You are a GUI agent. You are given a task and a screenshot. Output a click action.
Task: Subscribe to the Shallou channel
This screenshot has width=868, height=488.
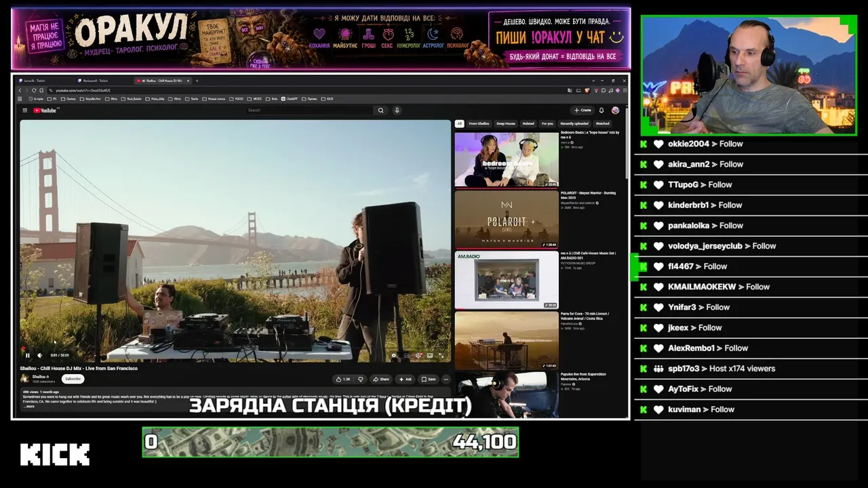[x=73, y=379]
